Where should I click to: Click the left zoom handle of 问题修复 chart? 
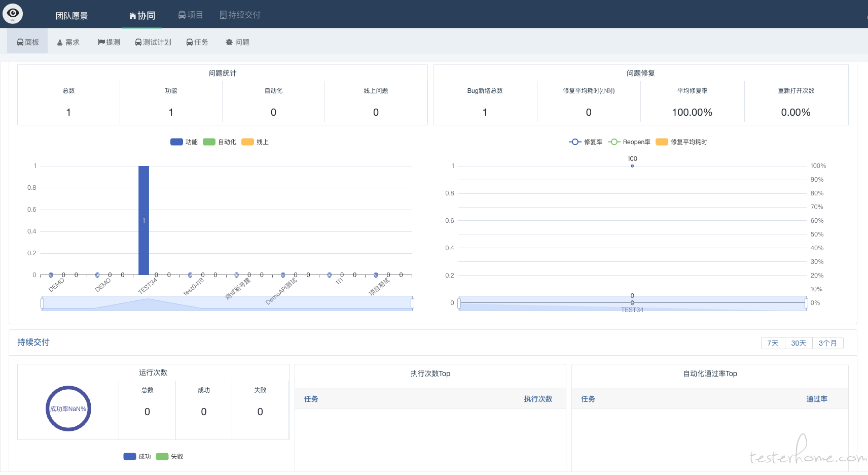click(459, 303)
